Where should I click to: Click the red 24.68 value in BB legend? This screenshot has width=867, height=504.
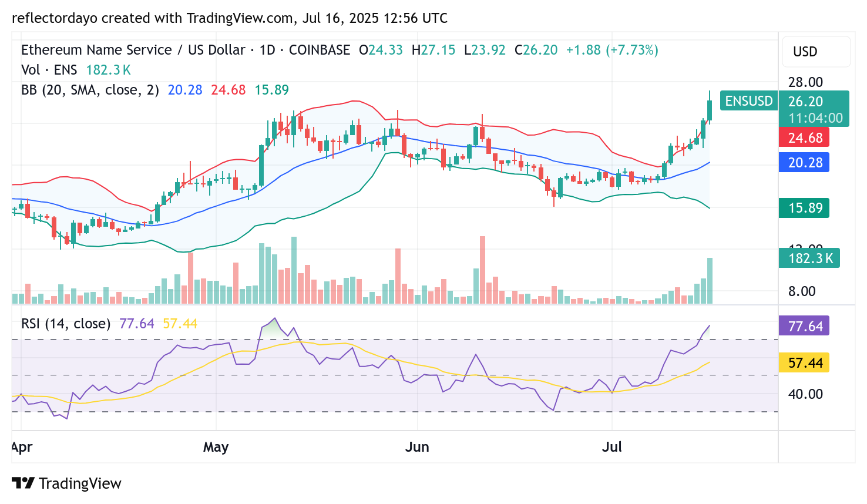click(x=228, y=90)
